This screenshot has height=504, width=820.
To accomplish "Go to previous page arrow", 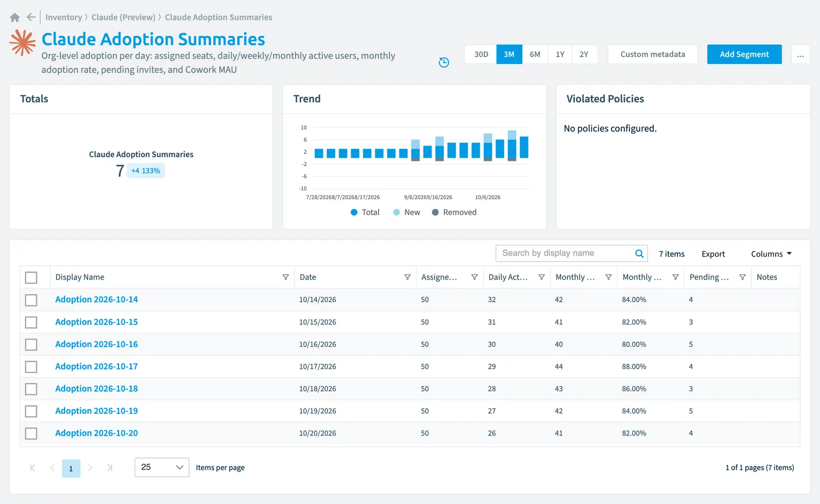I will pyautogui.click(x=52, y=468).
